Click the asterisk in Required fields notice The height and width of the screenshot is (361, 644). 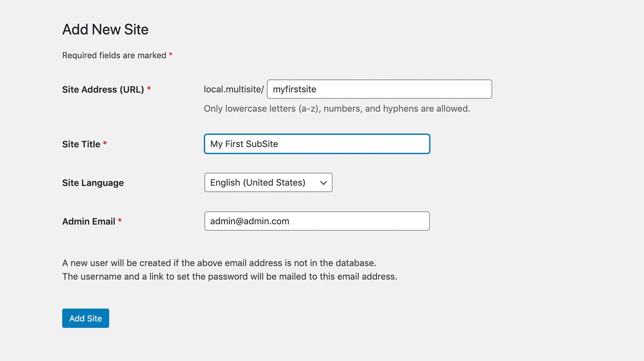pyautogui.click(x=170, y=53)
